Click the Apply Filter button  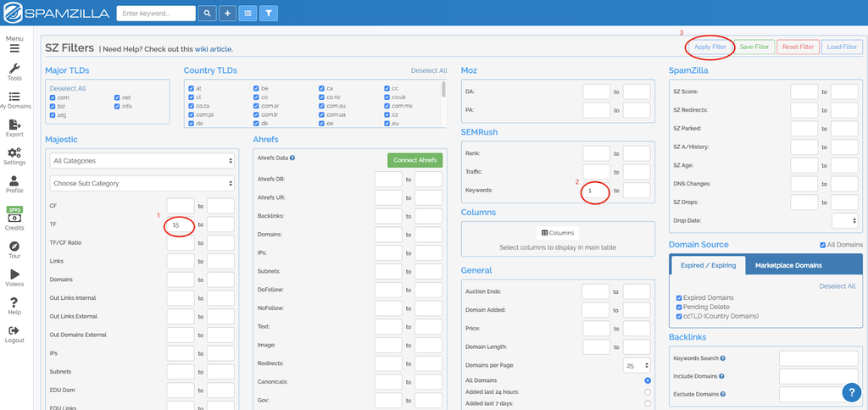(710, 47)
